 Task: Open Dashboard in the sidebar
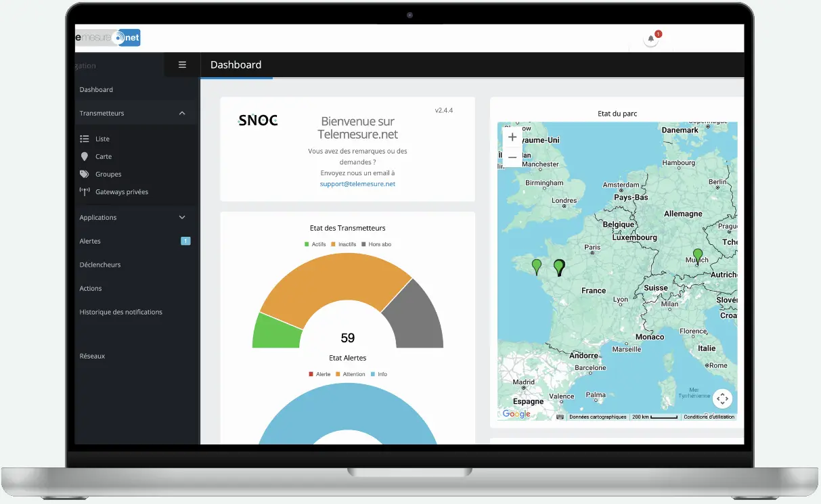tap(96, 89)
